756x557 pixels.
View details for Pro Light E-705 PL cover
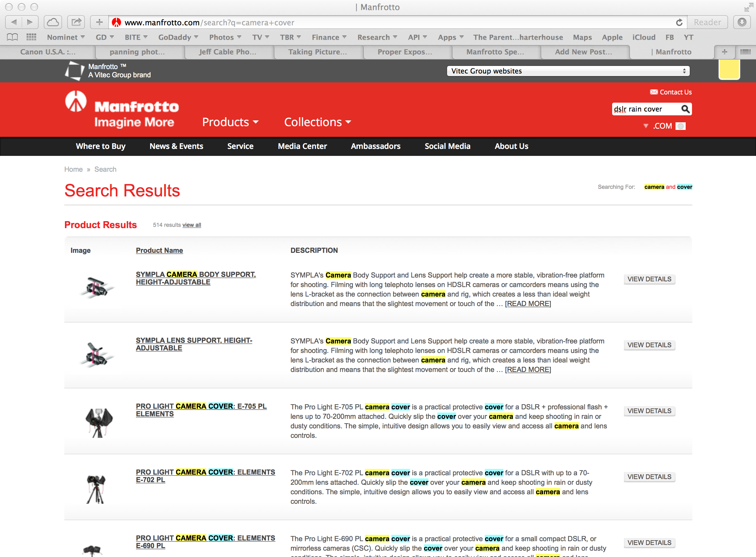pyautogui.click(x=649, y=411)
